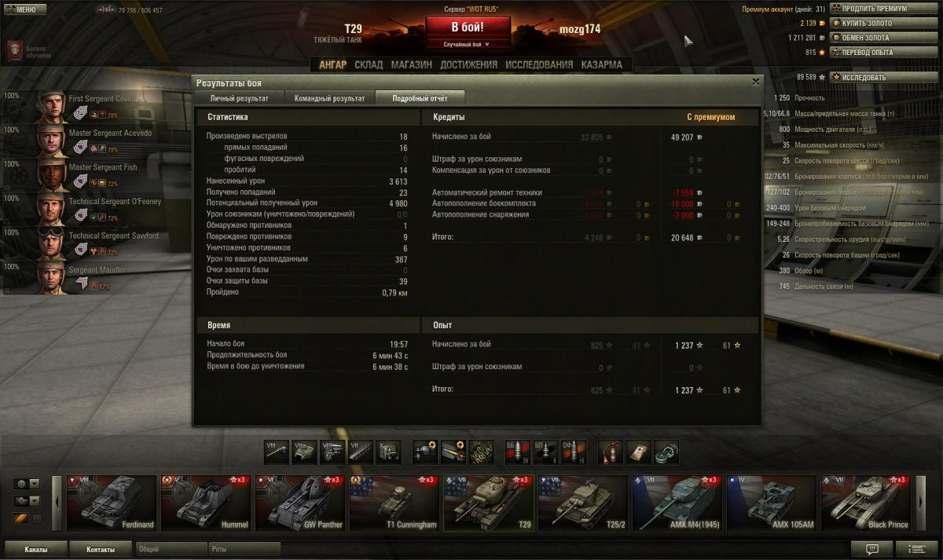
Task: Click the repair kit consumable icon
Action: [666, 452]
